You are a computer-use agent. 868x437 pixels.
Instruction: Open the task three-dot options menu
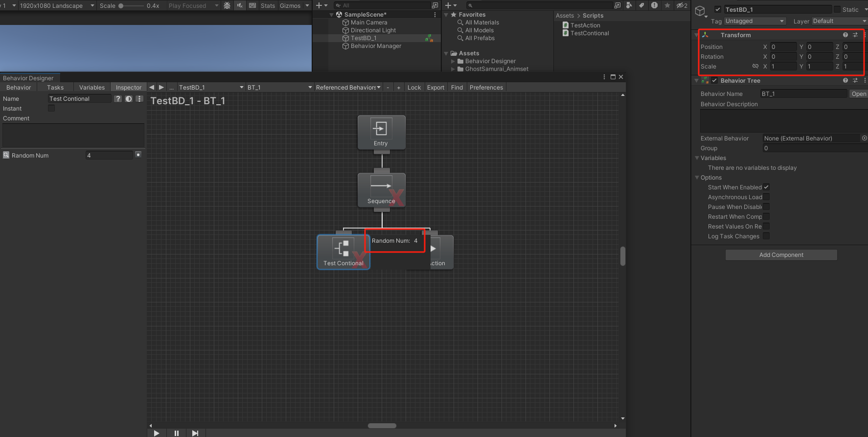139,99
